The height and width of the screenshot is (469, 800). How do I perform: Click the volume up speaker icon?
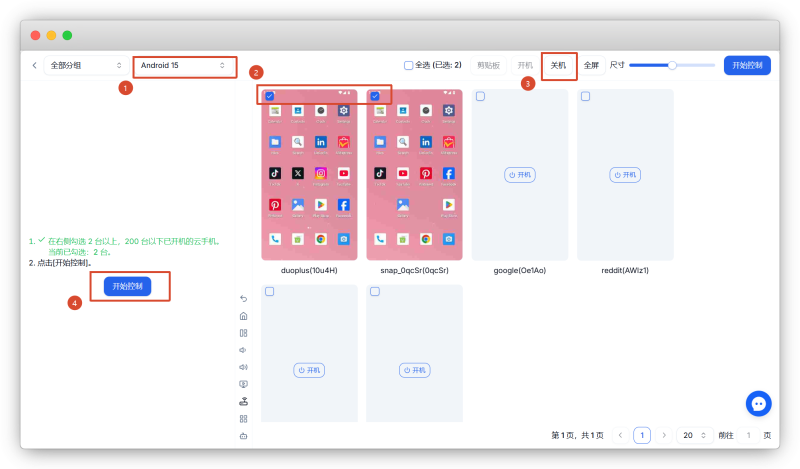(x=243, y=367)
